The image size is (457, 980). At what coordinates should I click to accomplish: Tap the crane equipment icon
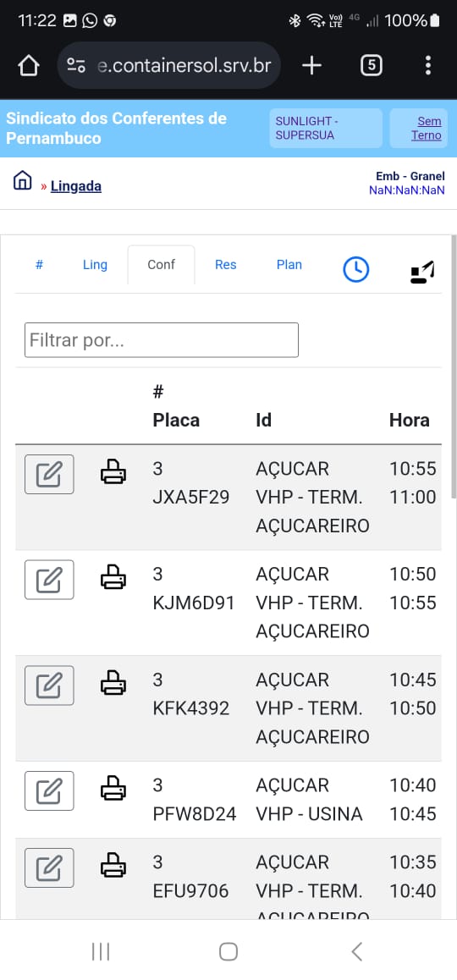[x=422, y=272]
